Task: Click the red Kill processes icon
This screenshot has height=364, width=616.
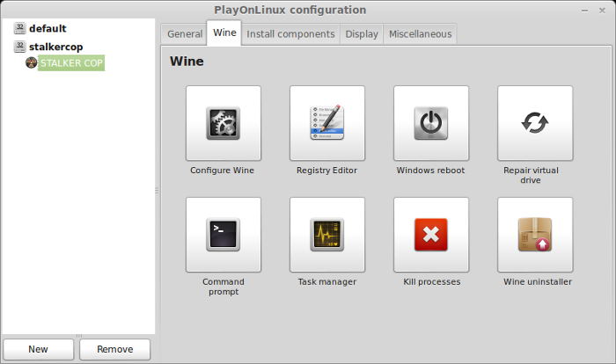Action: coord(431,235)
